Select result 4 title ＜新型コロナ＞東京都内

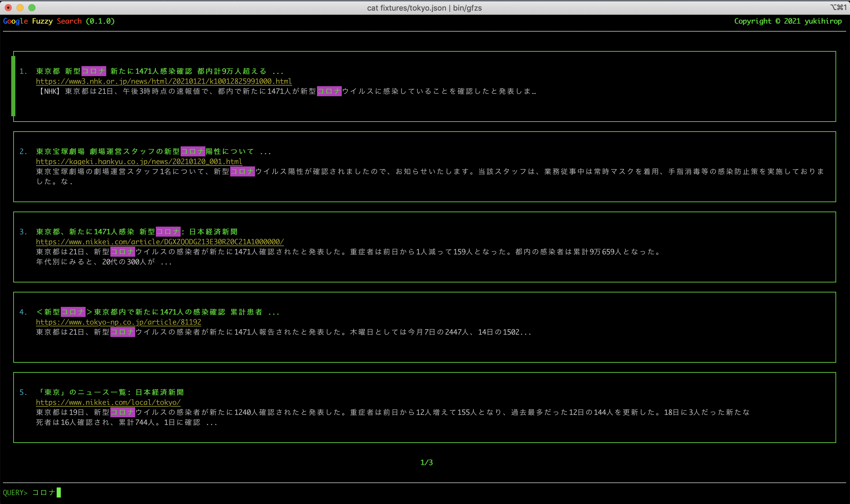click(157, 312)
